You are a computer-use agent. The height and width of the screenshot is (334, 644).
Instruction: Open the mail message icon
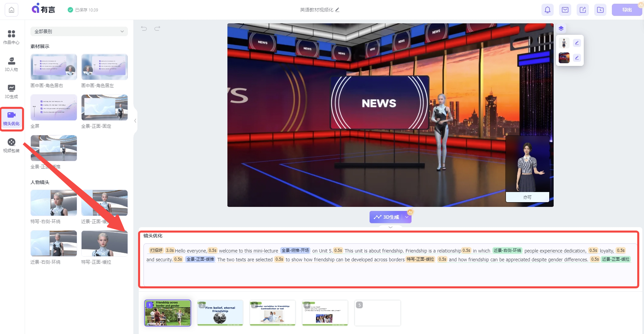565,10
